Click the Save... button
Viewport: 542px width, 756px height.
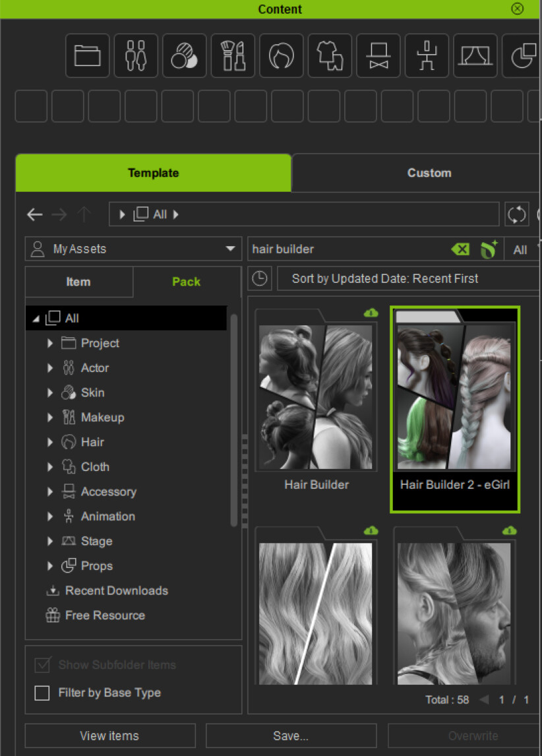[291, 736]
